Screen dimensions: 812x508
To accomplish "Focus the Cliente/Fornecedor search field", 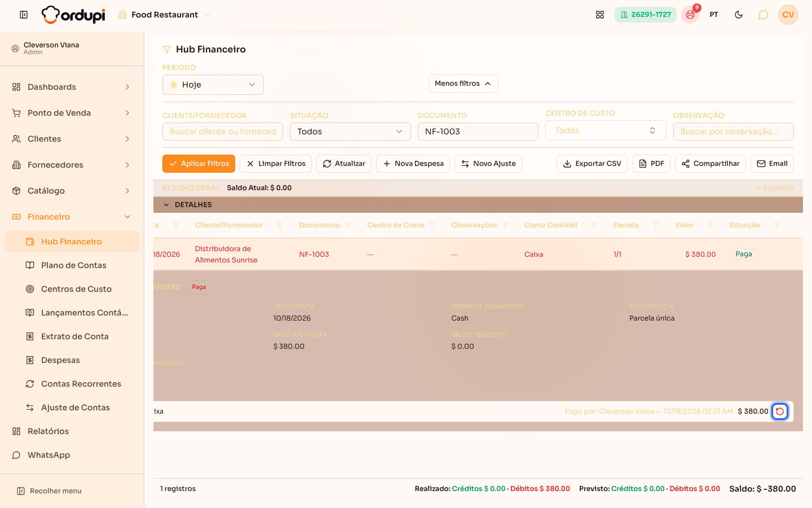I will [x=223, y=132].
